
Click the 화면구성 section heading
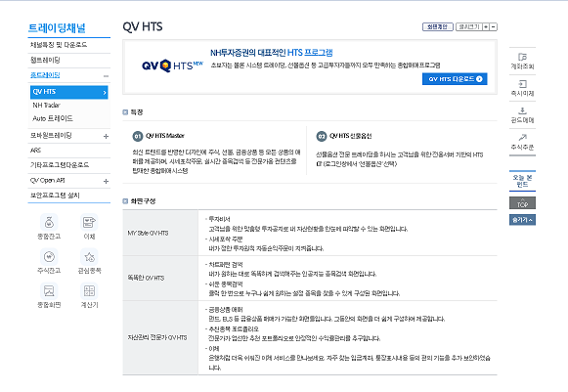143,201
